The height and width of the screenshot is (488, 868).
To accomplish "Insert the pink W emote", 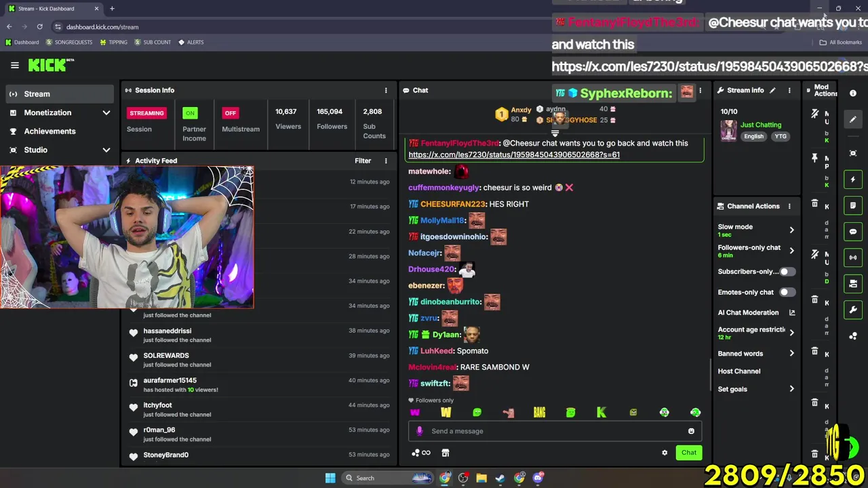I will 415,412.
